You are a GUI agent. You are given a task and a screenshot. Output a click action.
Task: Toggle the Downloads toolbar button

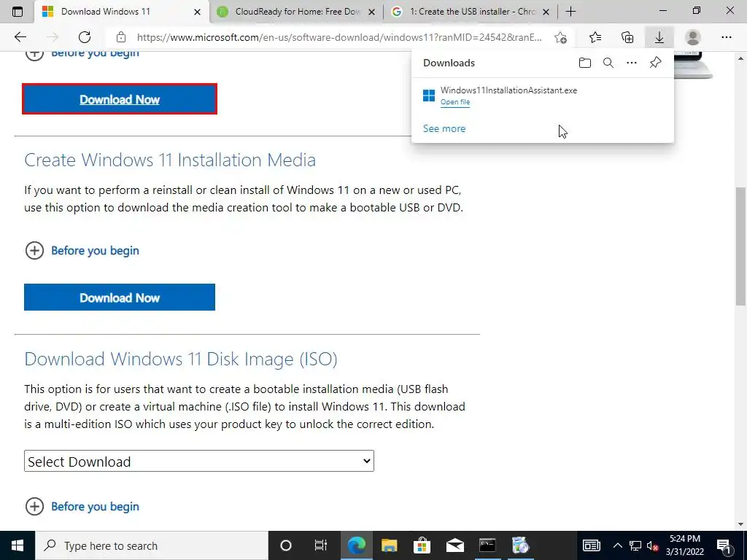point(659,37)
